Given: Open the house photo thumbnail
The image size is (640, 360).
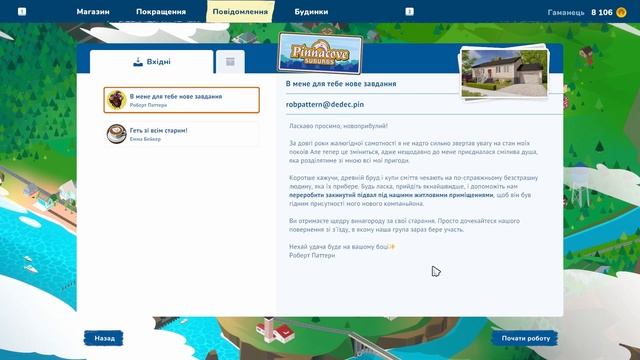Looking at the screenshot, I should pyautogui.click(x=504, y=73).
